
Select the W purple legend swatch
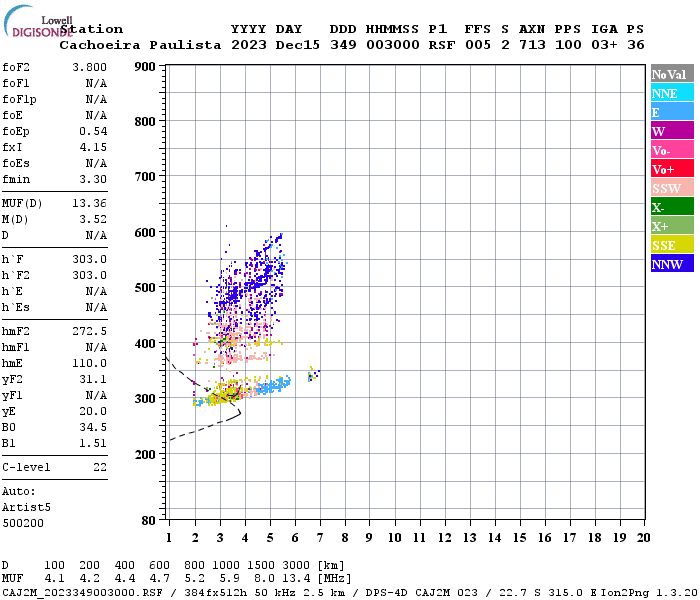(x=672, y=130)
